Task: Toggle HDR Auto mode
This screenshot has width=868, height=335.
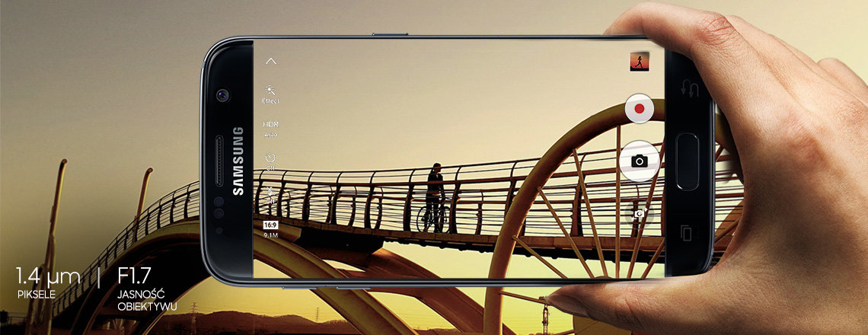Action: [x=270, y=127]
